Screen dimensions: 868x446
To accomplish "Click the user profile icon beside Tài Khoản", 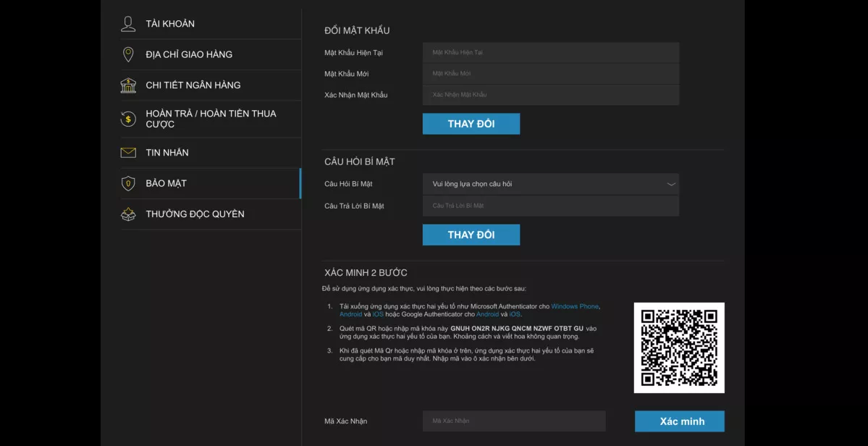I will point(128,24).
